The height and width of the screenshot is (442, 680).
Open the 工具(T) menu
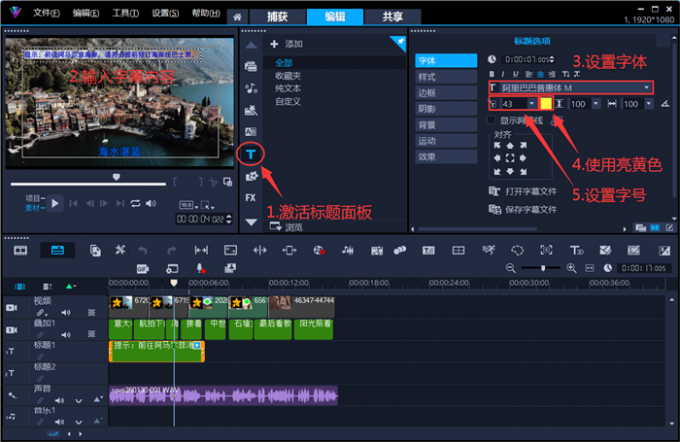125,13
